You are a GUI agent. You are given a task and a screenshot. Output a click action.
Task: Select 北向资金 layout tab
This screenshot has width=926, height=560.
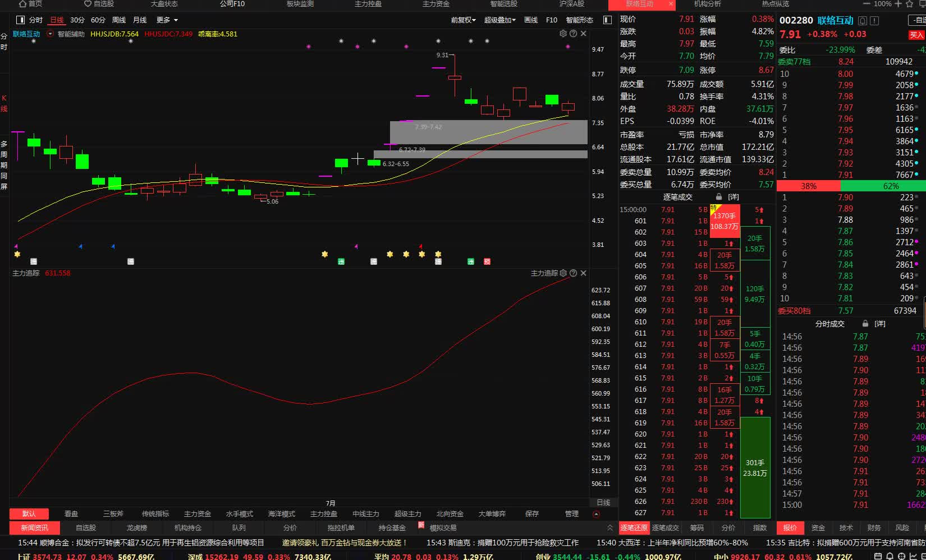click(x=450, y=514)
